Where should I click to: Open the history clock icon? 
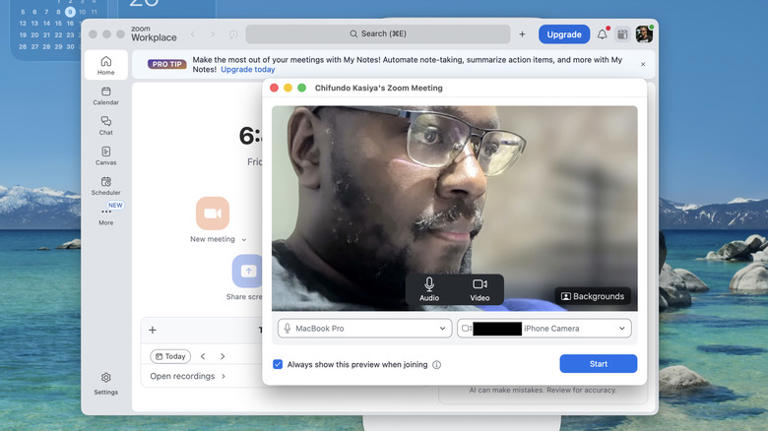(x=233, y=34)
